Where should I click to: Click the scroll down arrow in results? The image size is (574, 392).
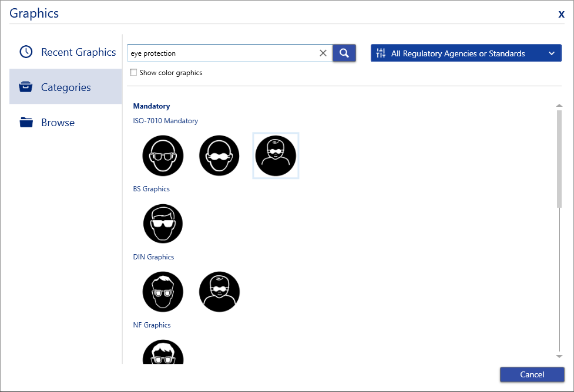pos(559,356)
